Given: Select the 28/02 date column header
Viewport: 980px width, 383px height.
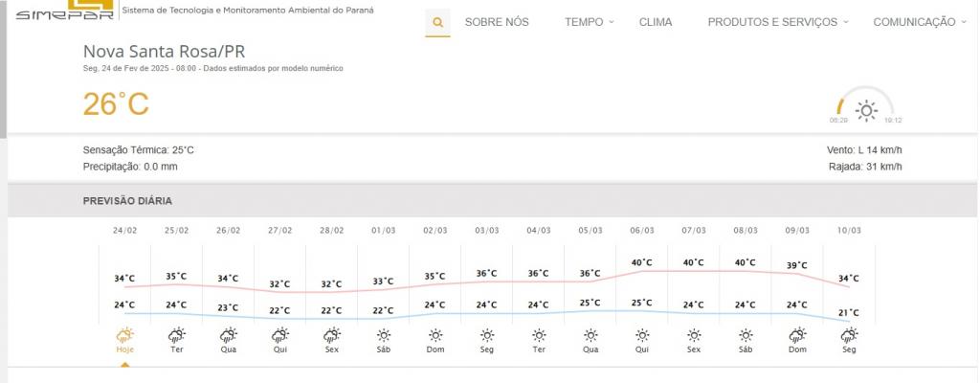Looking at the screenshot, I should click(331, 231).
